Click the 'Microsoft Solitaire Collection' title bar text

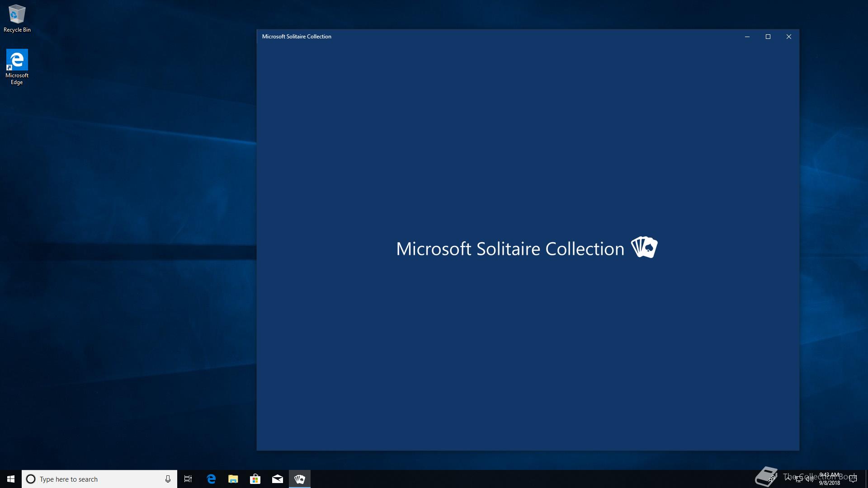297,37
